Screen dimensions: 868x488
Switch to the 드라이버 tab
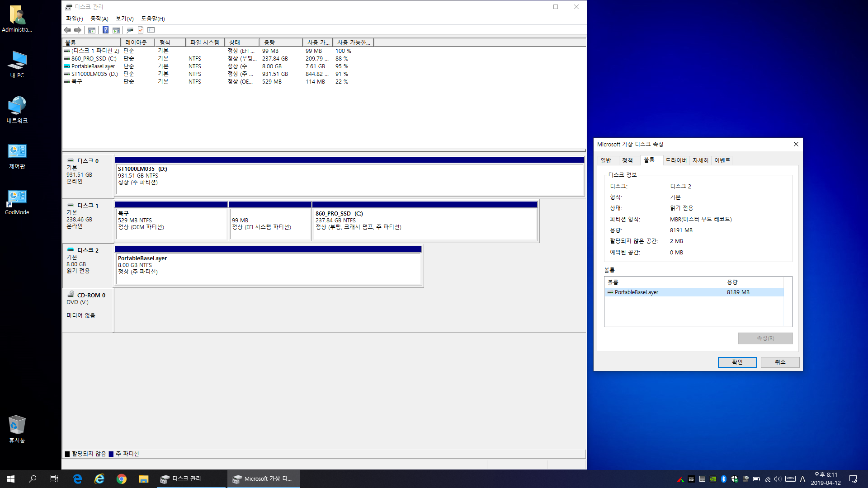[x=676, y=160]
